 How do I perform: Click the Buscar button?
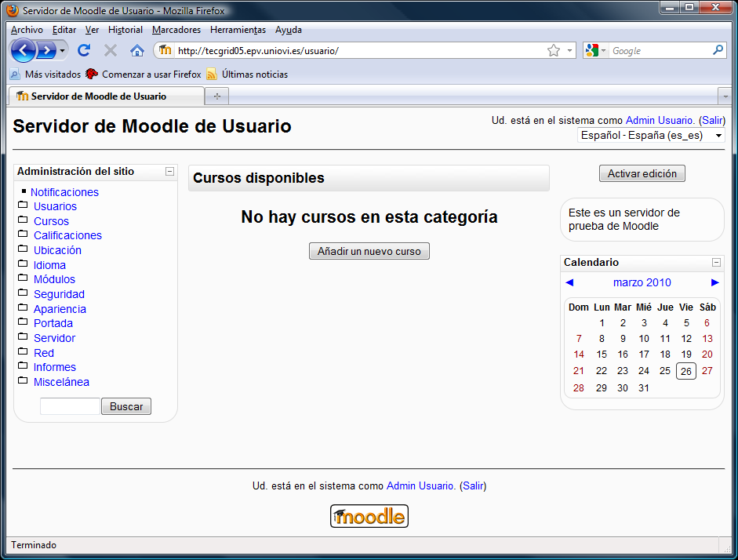(126, 406)
